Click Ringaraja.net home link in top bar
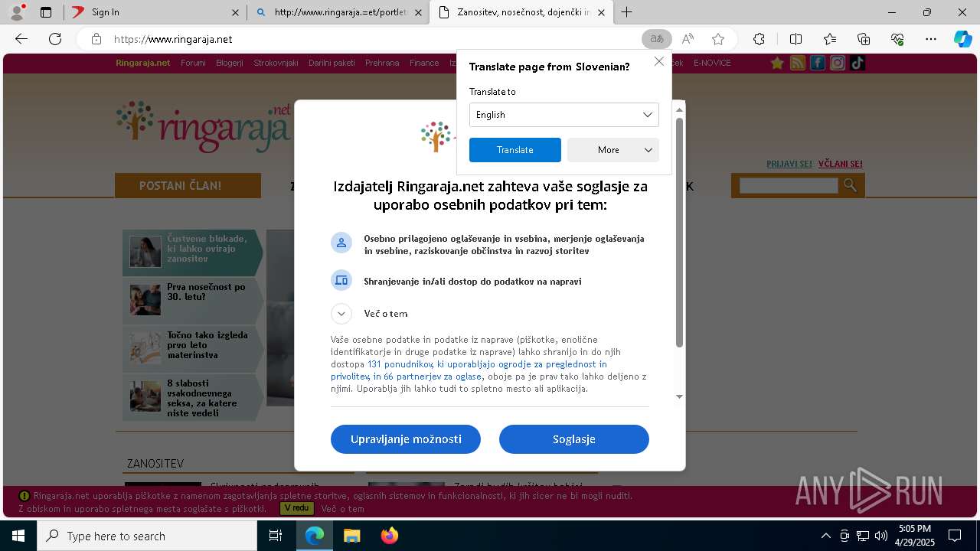The height and width of the screenshot is (551, 980). coord(143,63)
